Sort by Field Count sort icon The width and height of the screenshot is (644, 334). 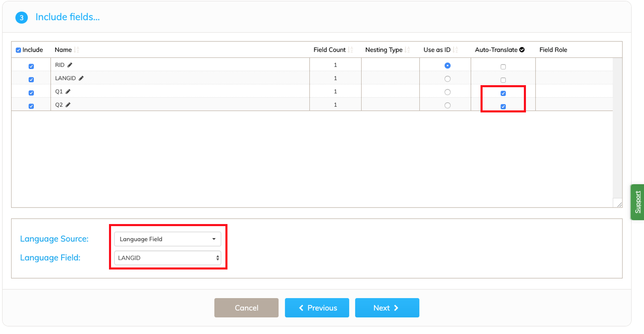(350, 50)
